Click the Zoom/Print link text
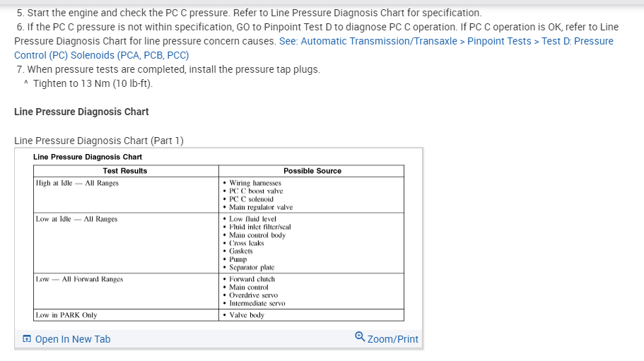Screen dimensions: 644x361 click(x=393, y=339)
